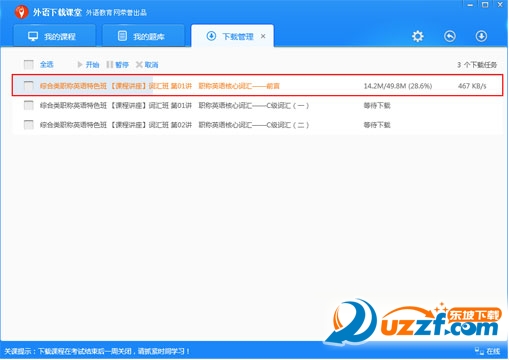
Task: Check the box for C级词汇（一）row
Action: click(29, 105)
